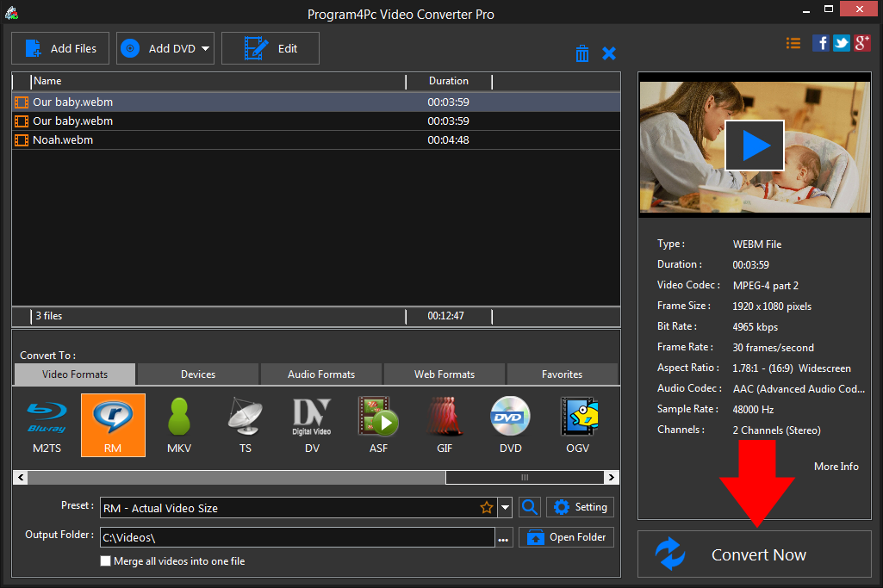Pick the DVD format icon
Viewport: 883px width, 588px height.
tap(510, 424)
